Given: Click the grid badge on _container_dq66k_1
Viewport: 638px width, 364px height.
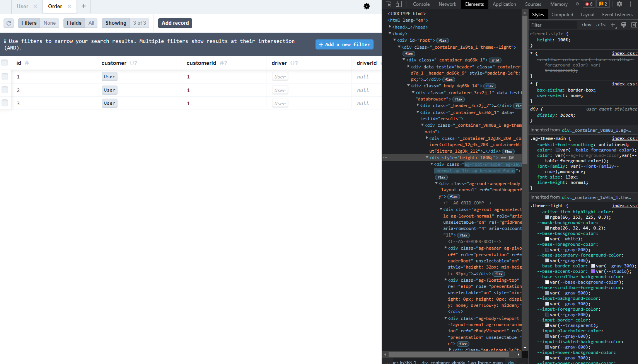Looking at the screenshot, I should (x=495, y=60).
